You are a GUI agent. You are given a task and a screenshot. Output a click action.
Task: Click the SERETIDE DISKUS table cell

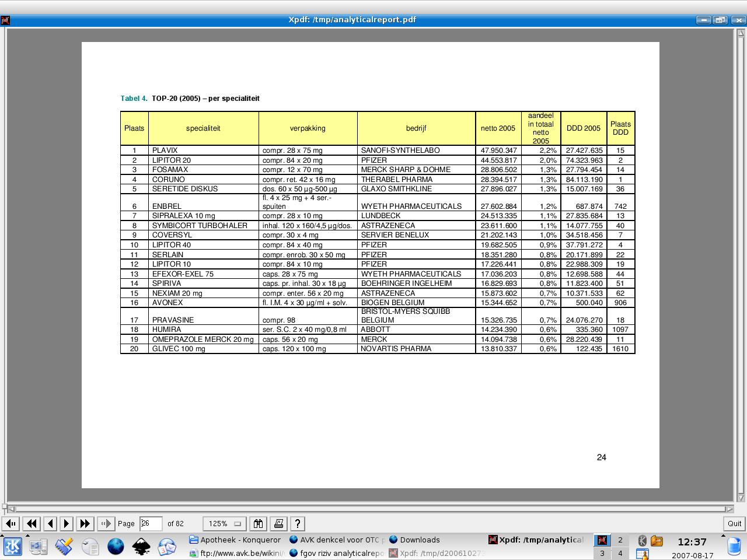click(203, 189)
